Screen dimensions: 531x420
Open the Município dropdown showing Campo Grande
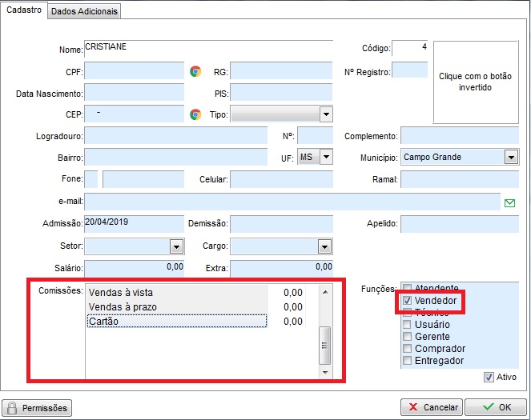[x=511, y=158]
